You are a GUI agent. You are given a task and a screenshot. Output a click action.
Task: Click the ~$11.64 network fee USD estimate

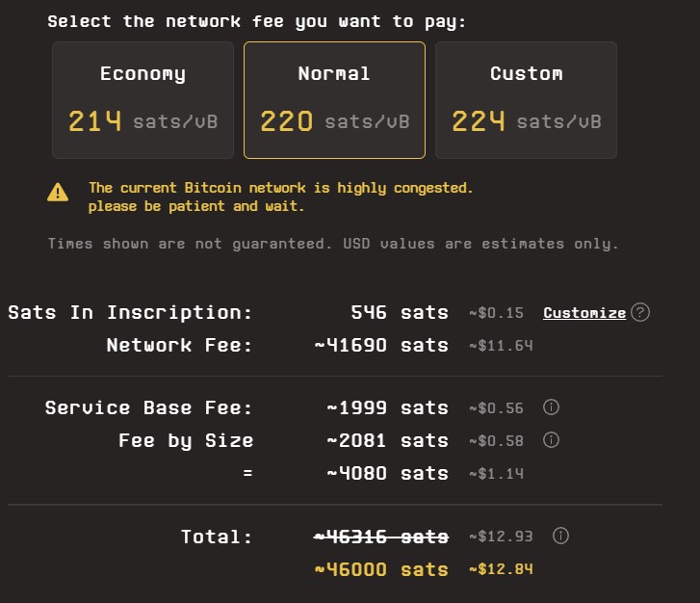(501, 345)
